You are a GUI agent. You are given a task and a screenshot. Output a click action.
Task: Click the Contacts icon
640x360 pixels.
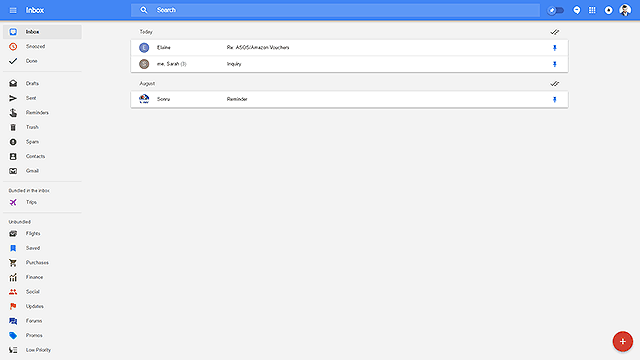click(13, 156)
